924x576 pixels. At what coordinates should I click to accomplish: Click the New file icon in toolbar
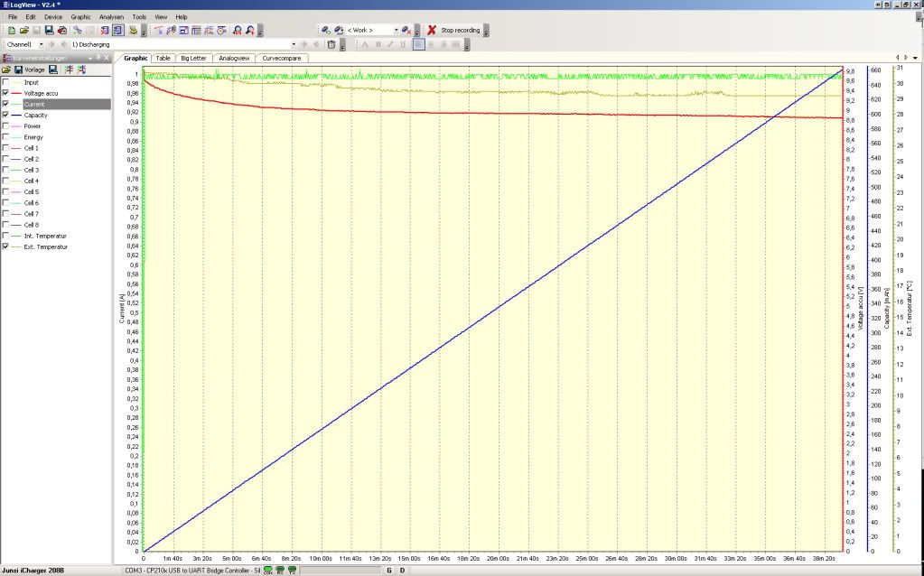[11, 30]
